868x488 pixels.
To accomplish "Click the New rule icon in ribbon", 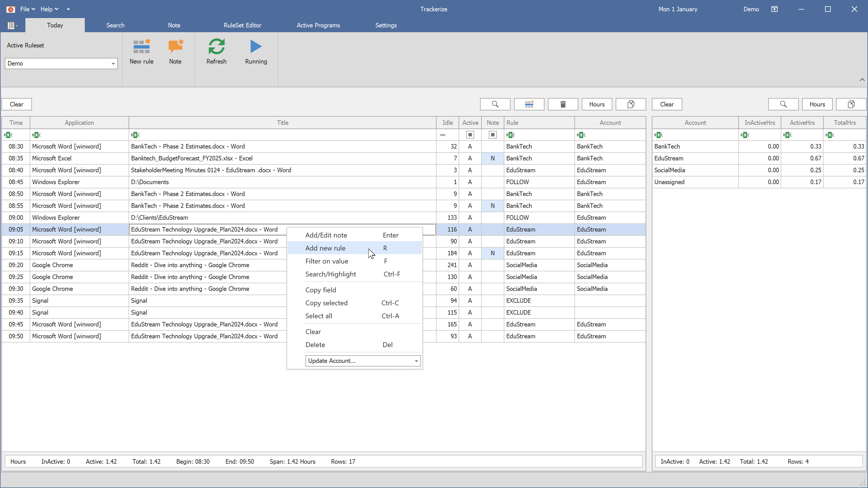I will click(142, 46).
